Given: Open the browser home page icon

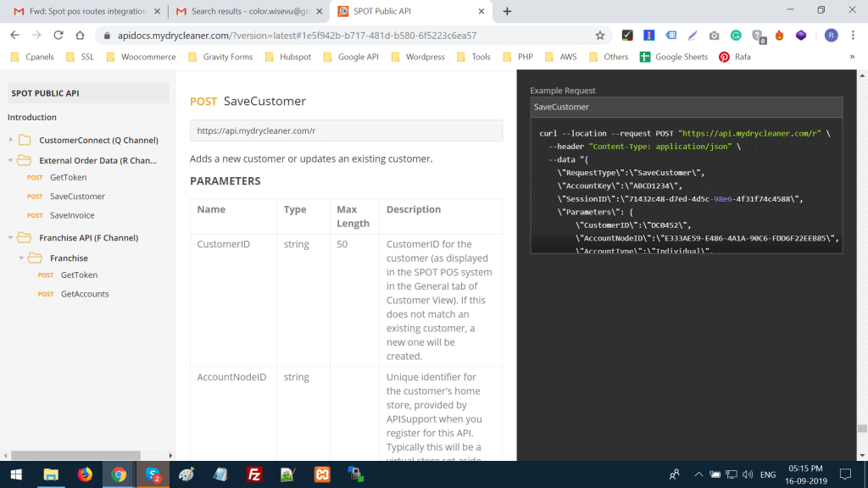Looking at the screenshot, I should 80,36.
